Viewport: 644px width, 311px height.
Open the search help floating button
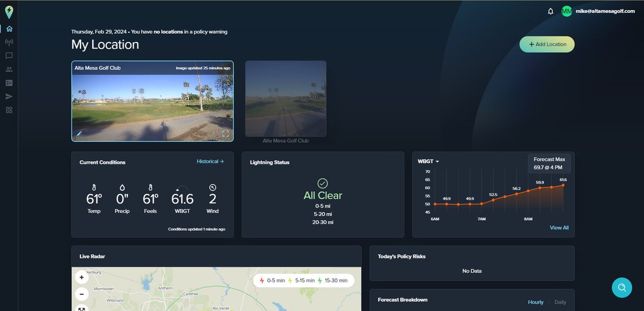point(621,287)
